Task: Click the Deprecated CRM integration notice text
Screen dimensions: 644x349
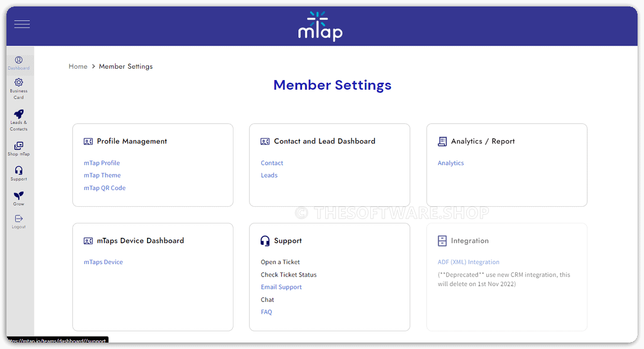Action: [504, 279]
